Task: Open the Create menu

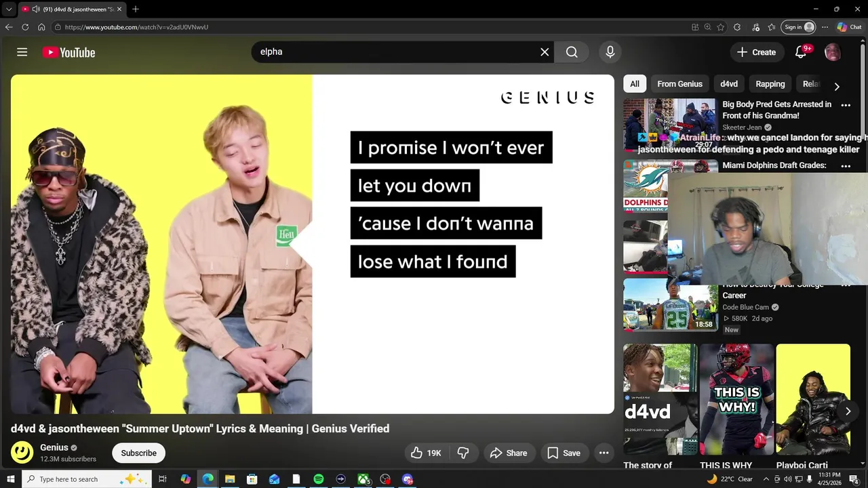Action: click(756, 52)
